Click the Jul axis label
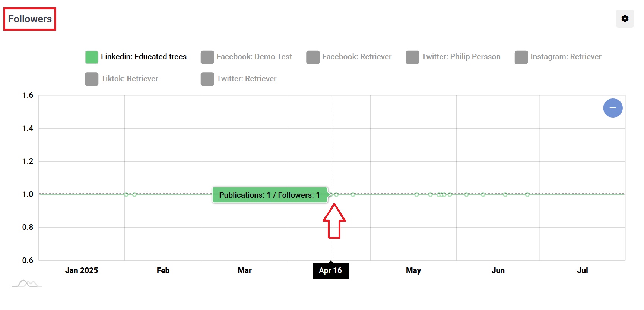This screenshot has width=644, height=310. click(583, 270)
